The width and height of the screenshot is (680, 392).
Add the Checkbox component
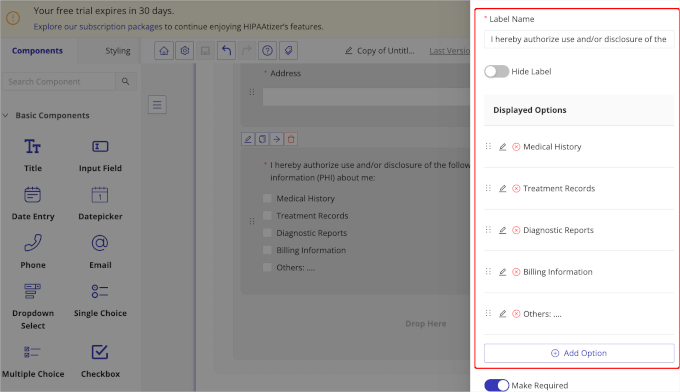point(100,361)
